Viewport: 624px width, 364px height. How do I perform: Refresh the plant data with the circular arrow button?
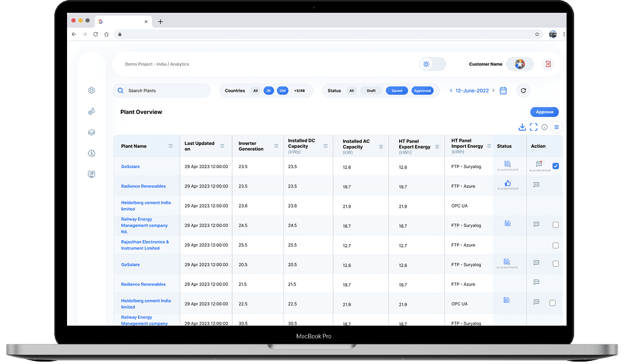[523, 91]
